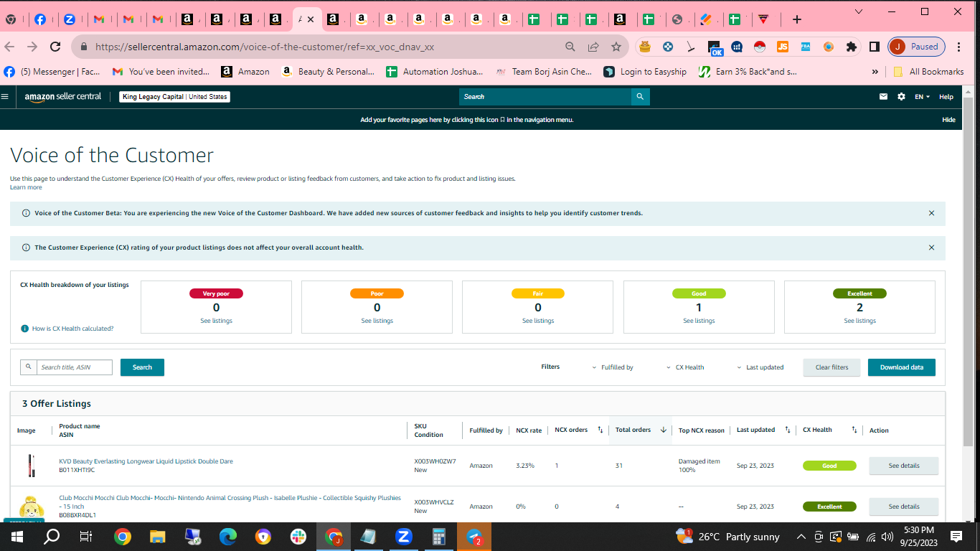980x551 pixels.
Task: Open the Windows Start menu
Action: click(17, 537)
